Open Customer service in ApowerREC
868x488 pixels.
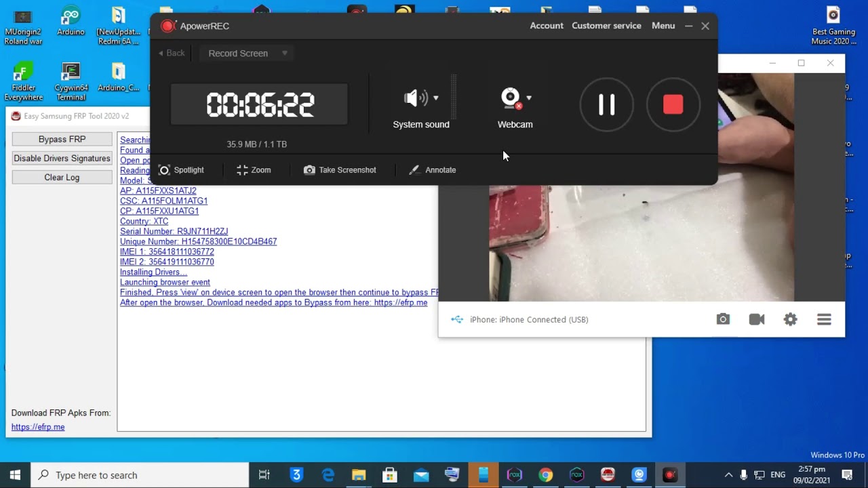[x=606, y=26]
